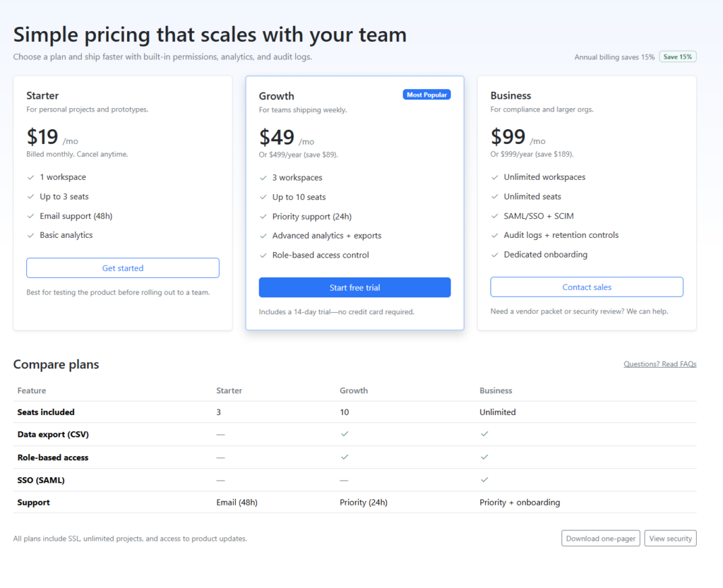Click Business checkmark in Role-based access row
The image size is (723, 588).
coord(484,457)
